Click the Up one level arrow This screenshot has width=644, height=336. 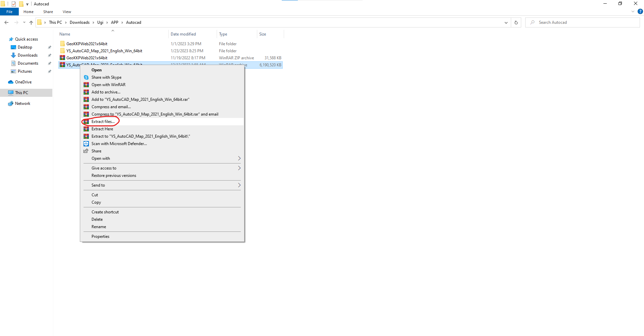[31, 22]
